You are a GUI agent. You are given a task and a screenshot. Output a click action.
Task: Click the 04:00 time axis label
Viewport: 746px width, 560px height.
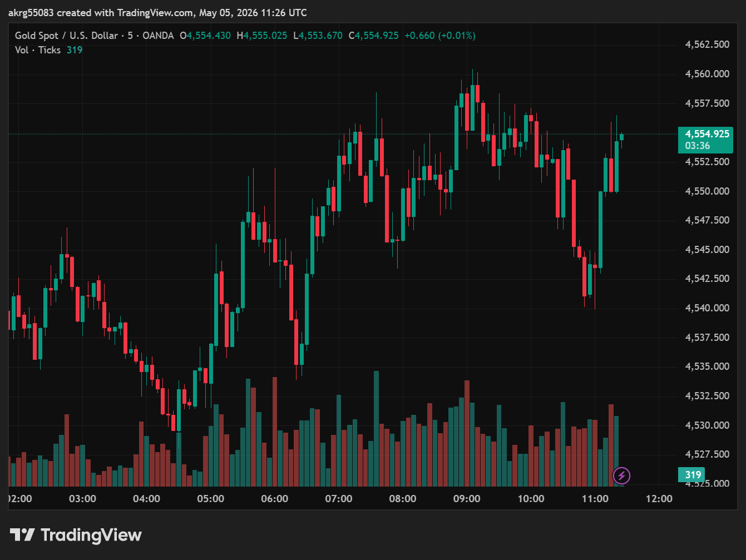(x=146, y=499)
